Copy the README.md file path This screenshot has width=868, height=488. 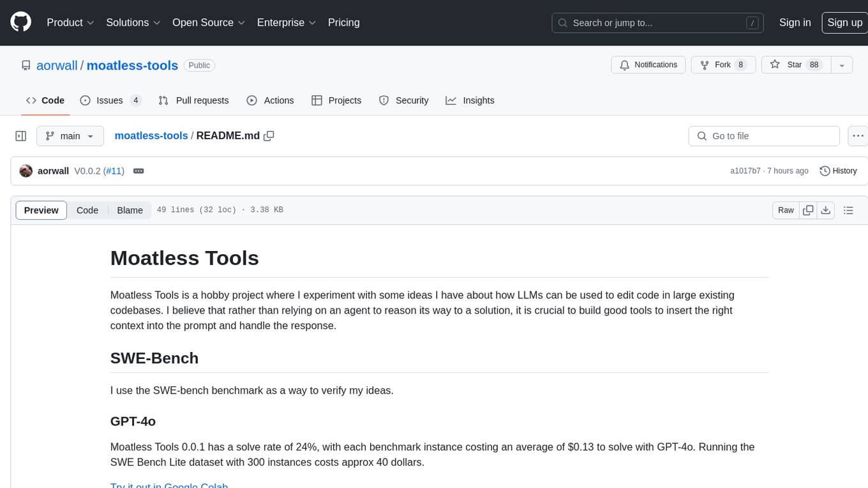[x=269, y=135]
